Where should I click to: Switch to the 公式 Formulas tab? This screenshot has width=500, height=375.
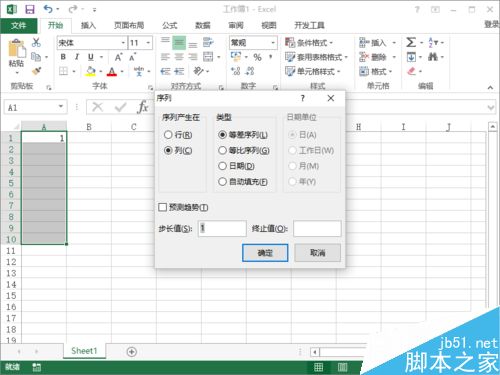(170, 25)
